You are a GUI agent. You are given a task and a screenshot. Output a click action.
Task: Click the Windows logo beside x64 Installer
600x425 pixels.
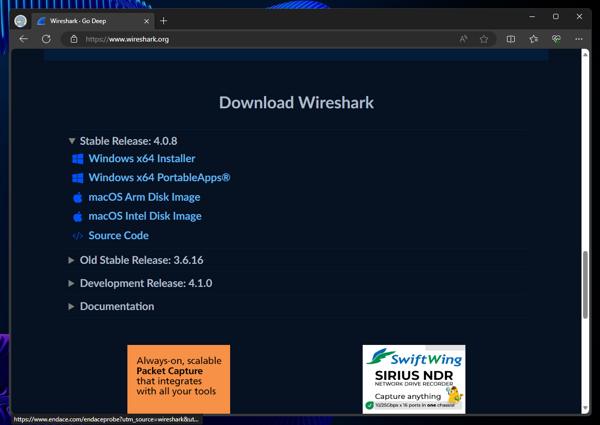[x=78, y=159]
